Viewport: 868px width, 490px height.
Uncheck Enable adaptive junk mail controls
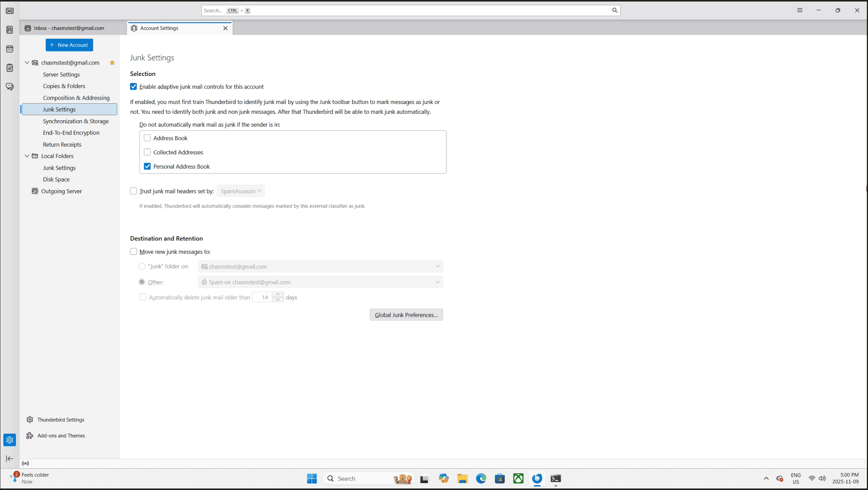pos(134,87)
